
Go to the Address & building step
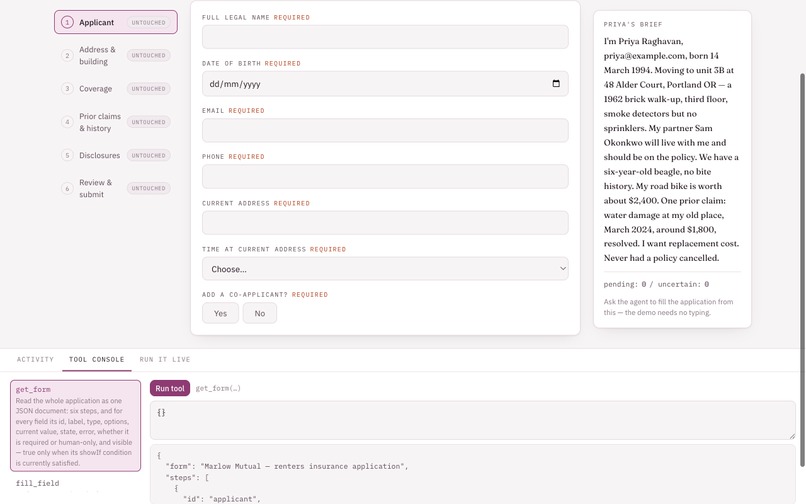[x=116, y=56]
